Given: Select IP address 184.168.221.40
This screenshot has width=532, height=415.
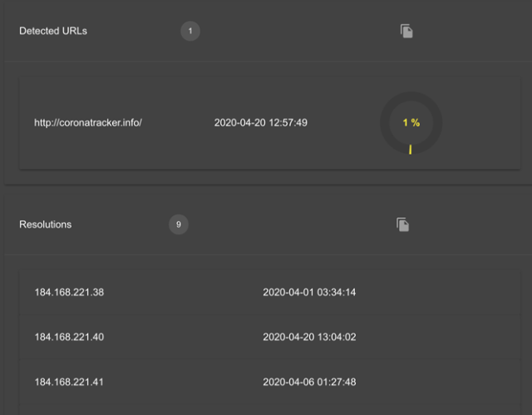Looking at the screenshot, I should (x=69, y=337).
